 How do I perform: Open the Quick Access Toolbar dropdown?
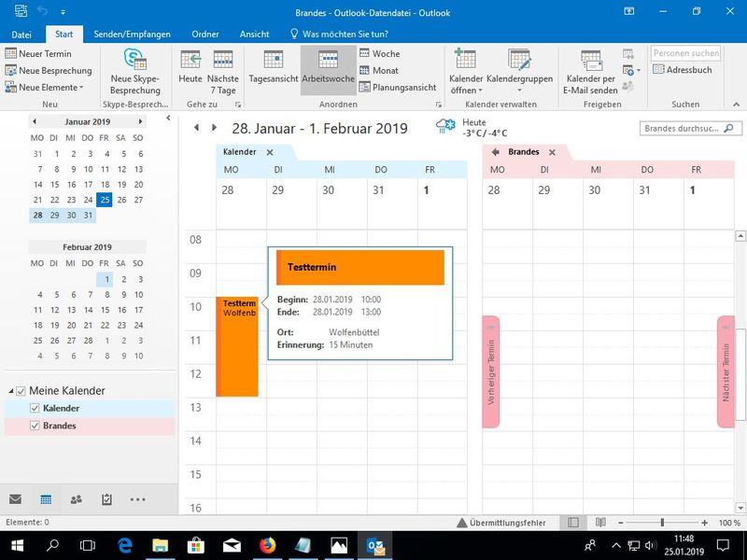pyautogui.click(x=63, y=12)
